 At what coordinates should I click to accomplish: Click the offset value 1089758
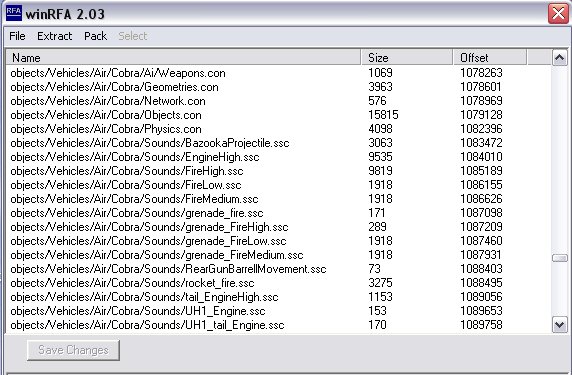coord(481,325)
